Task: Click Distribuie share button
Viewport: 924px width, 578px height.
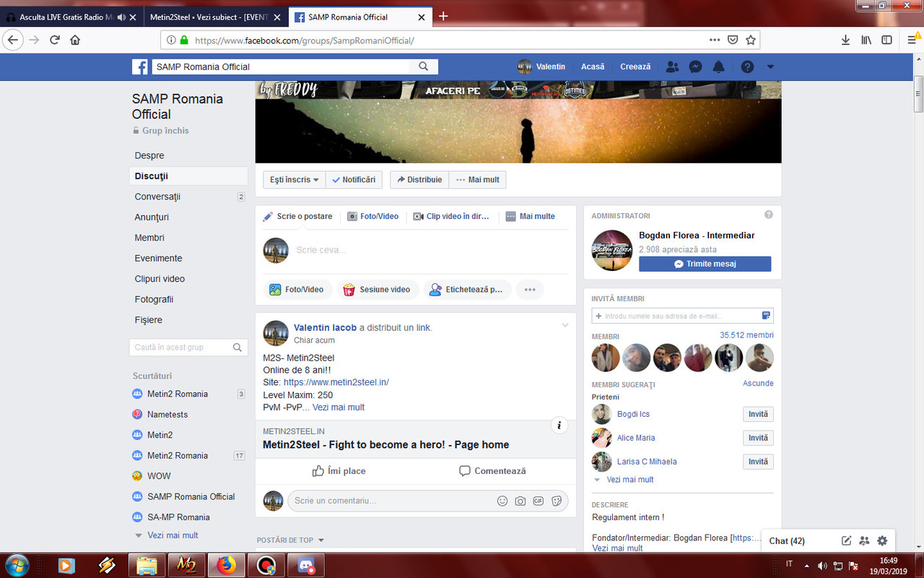Action: coord(419,180)
